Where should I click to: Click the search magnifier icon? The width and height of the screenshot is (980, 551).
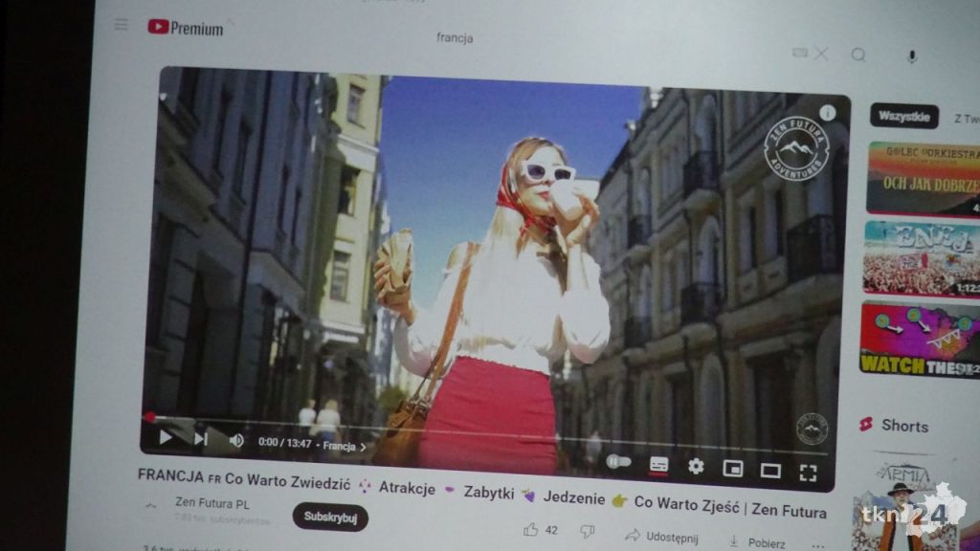click(858, 55)
